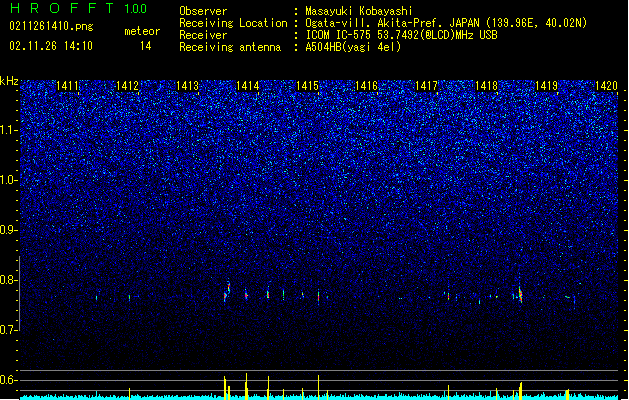Click the 0.6 frequency axis label
Image resolution: width=629 pixels, height=400 pixels.
point(9,380)
